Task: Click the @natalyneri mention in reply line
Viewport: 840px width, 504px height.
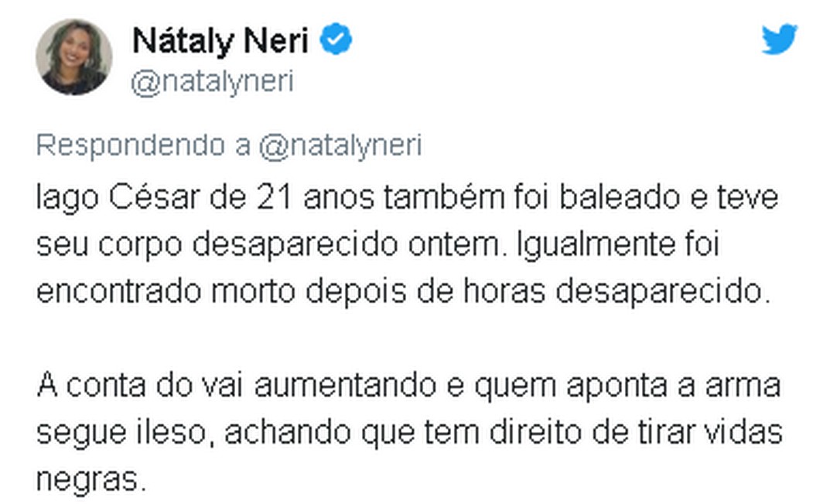Action: pyautogui.click(x=340, y=145)
